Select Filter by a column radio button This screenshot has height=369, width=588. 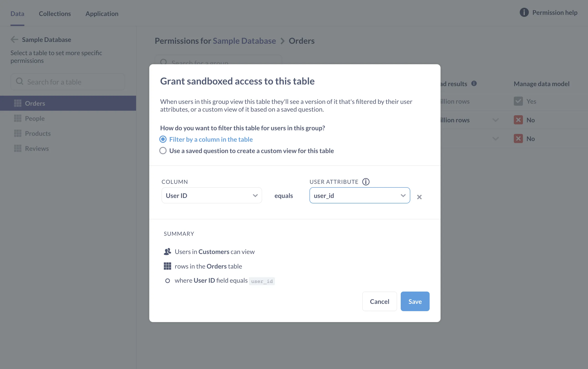[x=163, y=139]
